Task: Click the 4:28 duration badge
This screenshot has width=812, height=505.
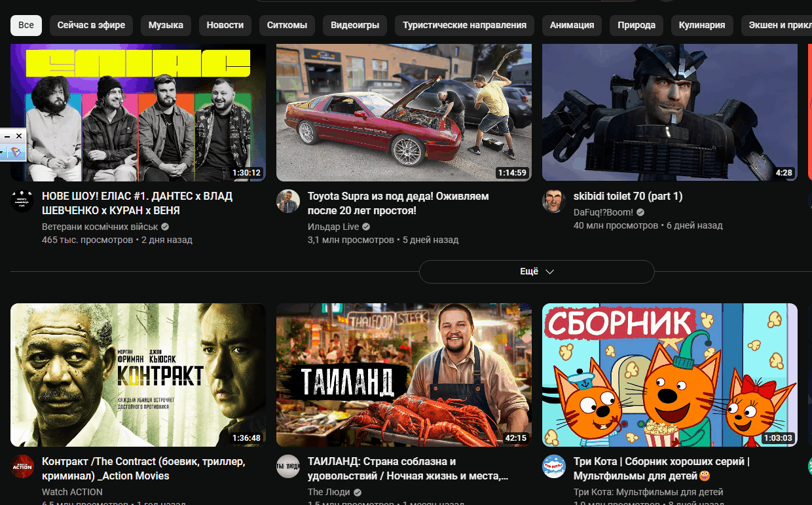Action: 784,173
